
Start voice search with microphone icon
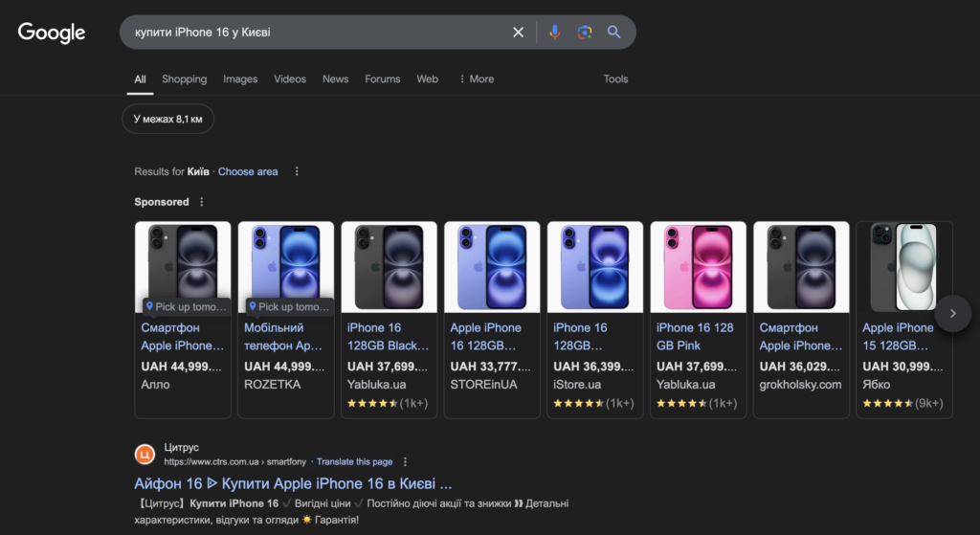tap(554, 33)
